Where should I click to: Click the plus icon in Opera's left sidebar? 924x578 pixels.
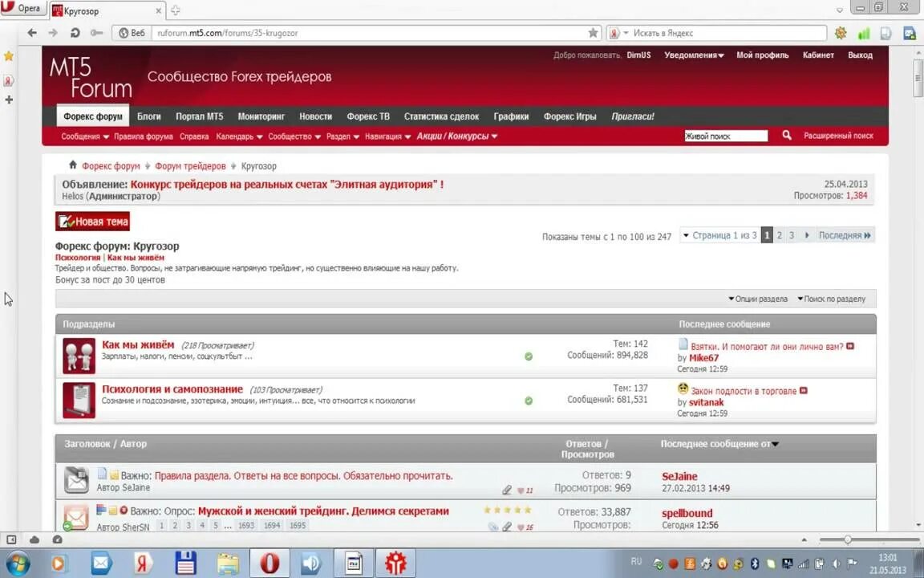click(x=8, y=100)
